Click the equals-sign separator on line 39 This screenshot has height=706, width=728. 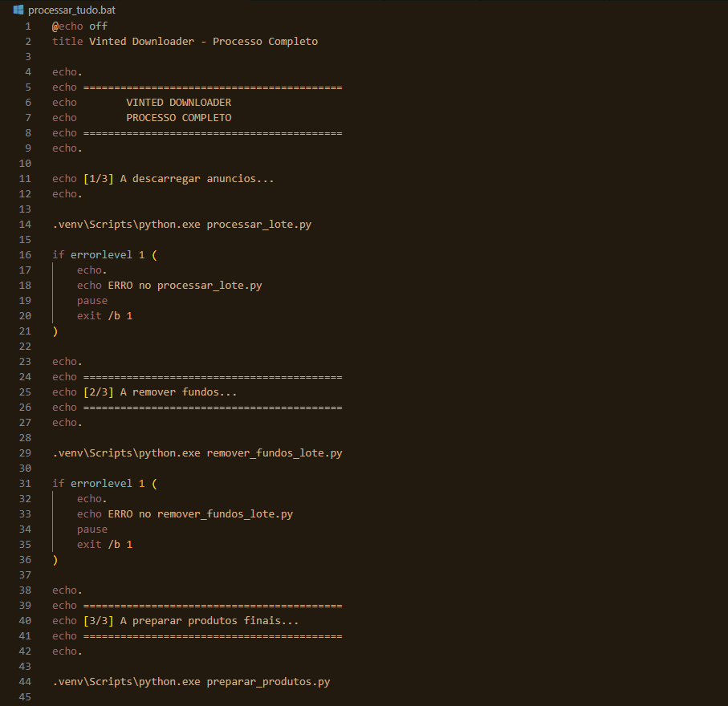pyautogui.click(x=213, y=606)
